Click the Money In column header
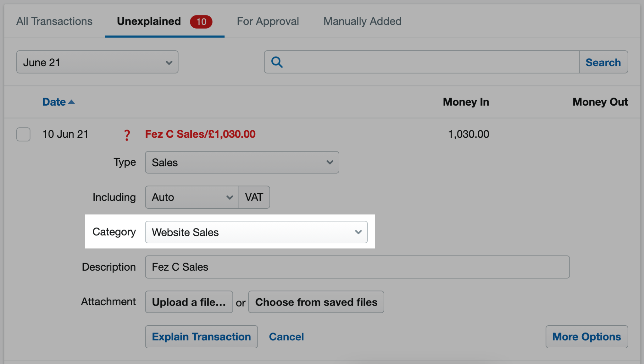Image resolution: width=644 pixels, height=364 pixels. pyautogui.click(x=466, y=102)
